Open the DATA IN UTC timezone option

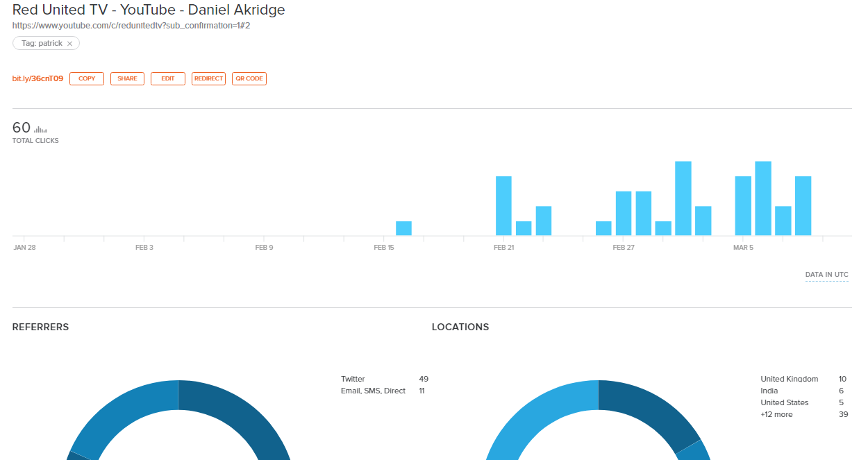click(x=827, y=275)
